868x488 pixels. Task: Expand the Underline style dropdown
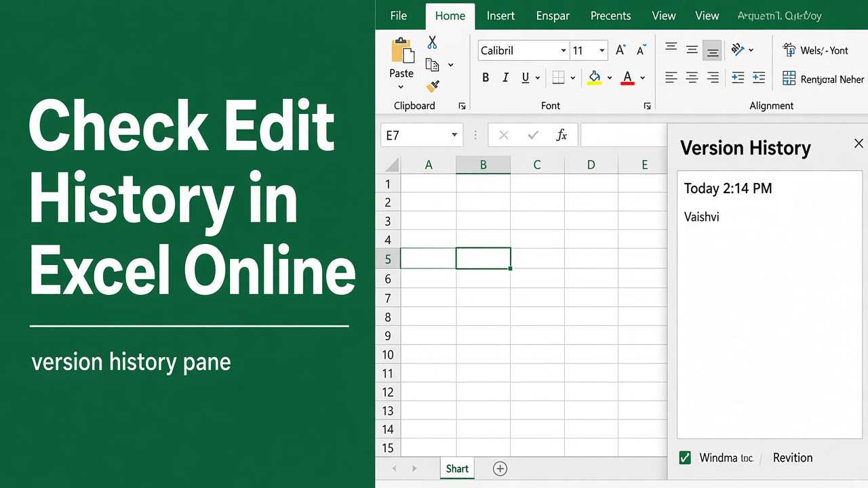pos(538,79)
